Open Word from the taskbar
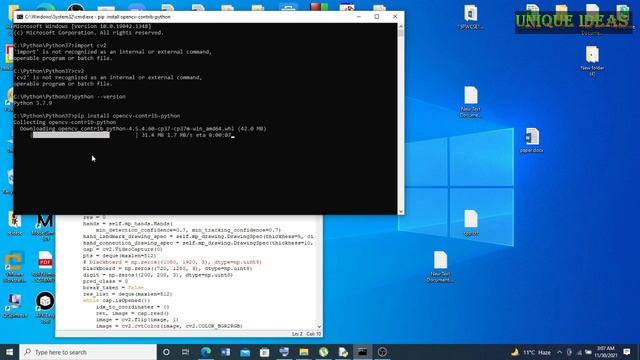This screenshot has width=640, height=360. click(225, 352)
